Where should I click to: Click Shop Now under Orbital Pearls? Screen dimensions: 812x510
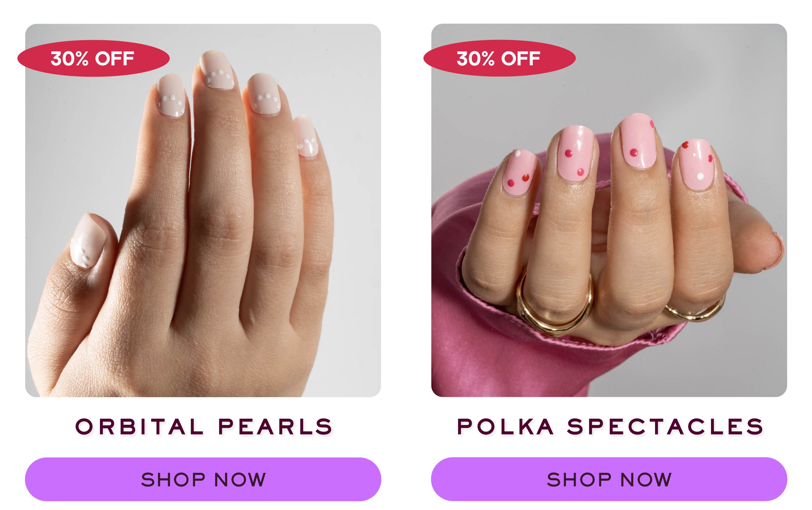(203, 479)
